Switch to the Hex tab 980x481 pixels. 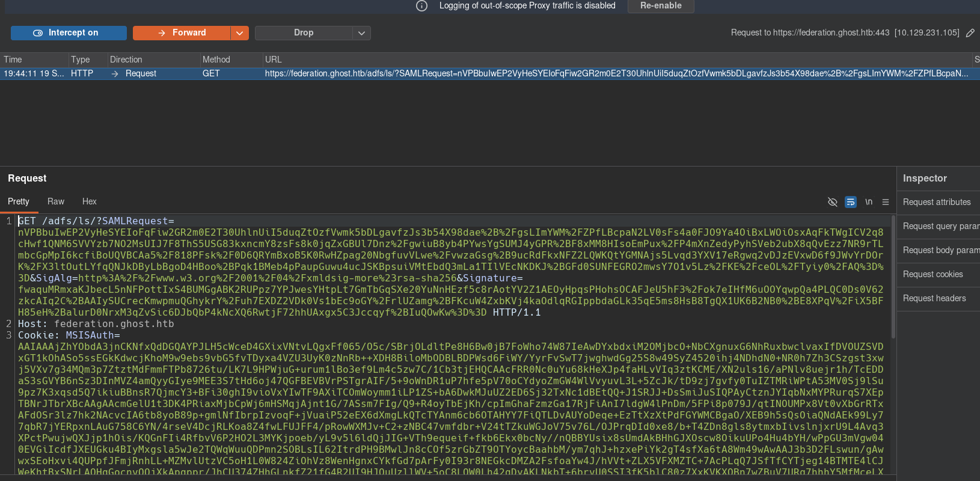pos(90,201)
